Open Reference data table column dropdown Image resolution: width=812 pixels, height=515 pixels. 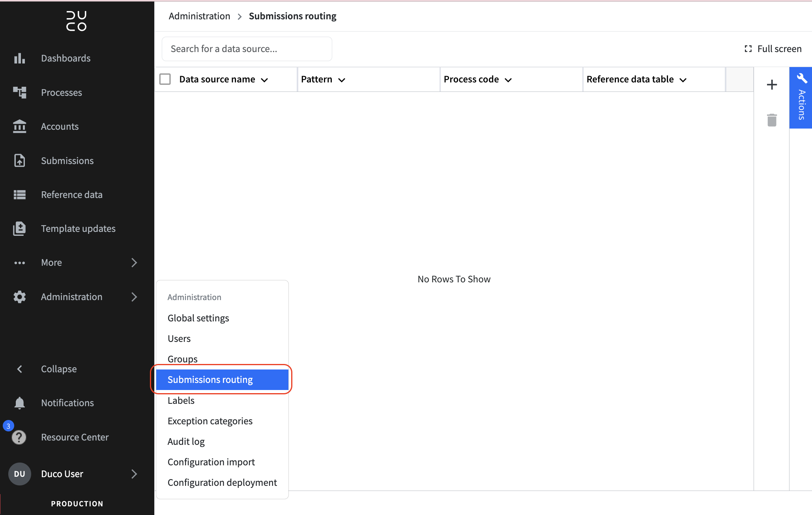click(x=683, y=80)
